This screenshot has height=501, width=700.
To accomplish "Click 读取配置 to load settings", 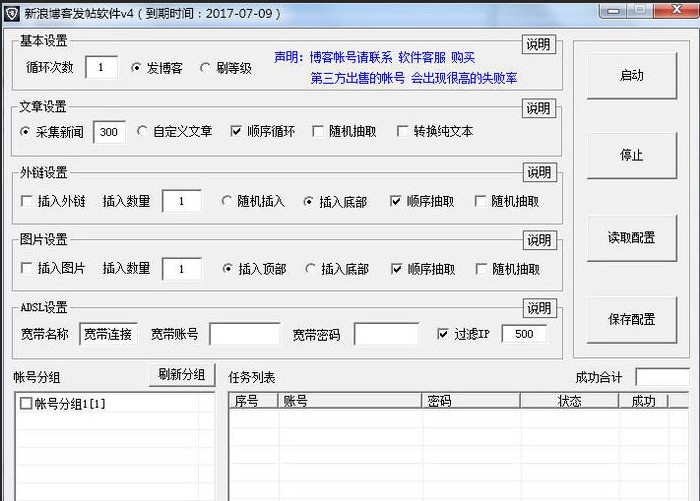I will (x=632, y=238).
